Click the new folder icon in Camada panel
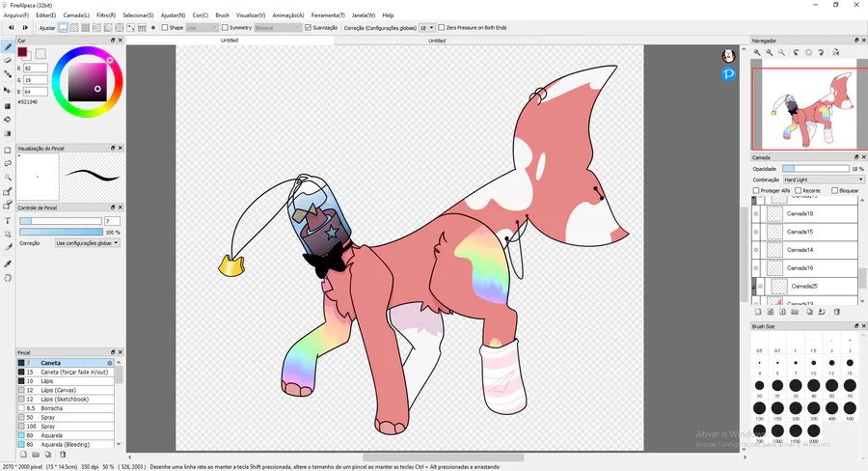 point(795,312)
